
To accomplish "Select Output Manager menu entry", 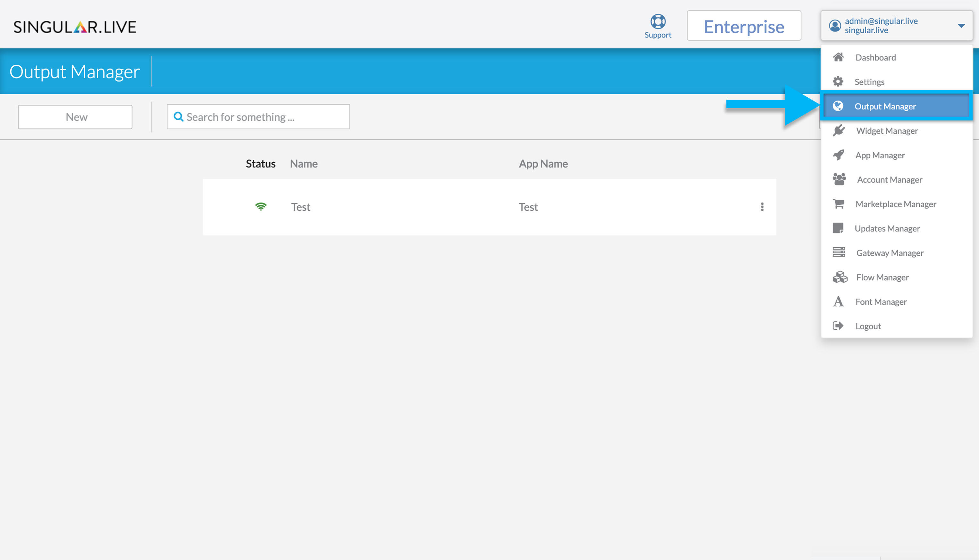I will (x=896, y=106).
